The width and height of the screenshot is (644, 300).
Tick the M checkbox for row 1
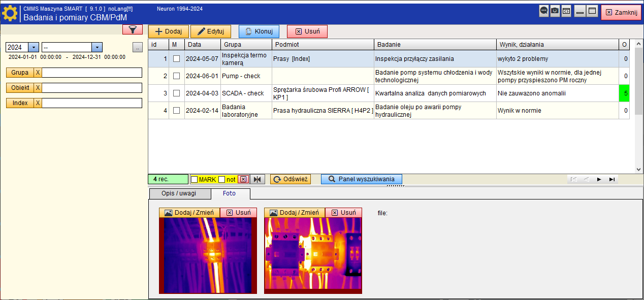(176, 59)
